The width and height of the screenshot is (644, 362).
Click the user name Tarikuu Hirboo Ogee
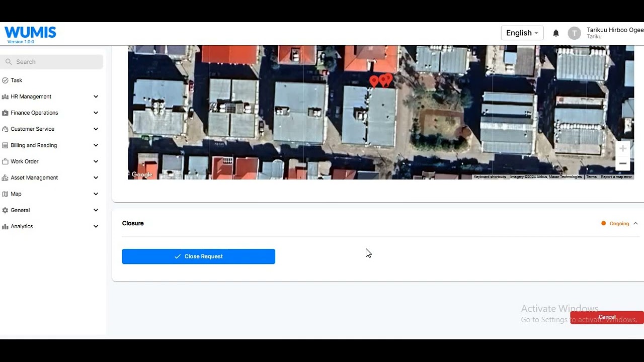(615, 30)
